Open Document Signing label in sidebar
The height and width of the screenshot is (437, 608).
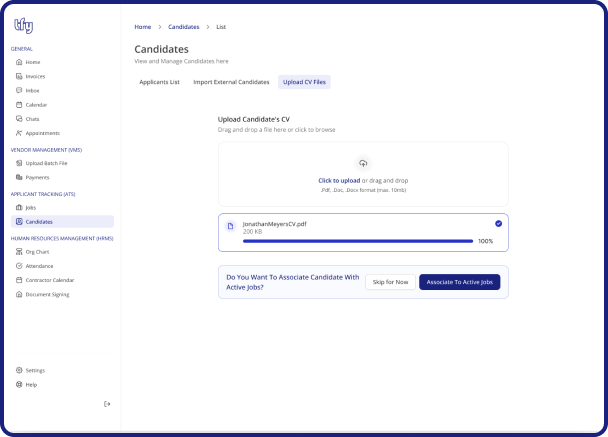(x=48, y=294)
